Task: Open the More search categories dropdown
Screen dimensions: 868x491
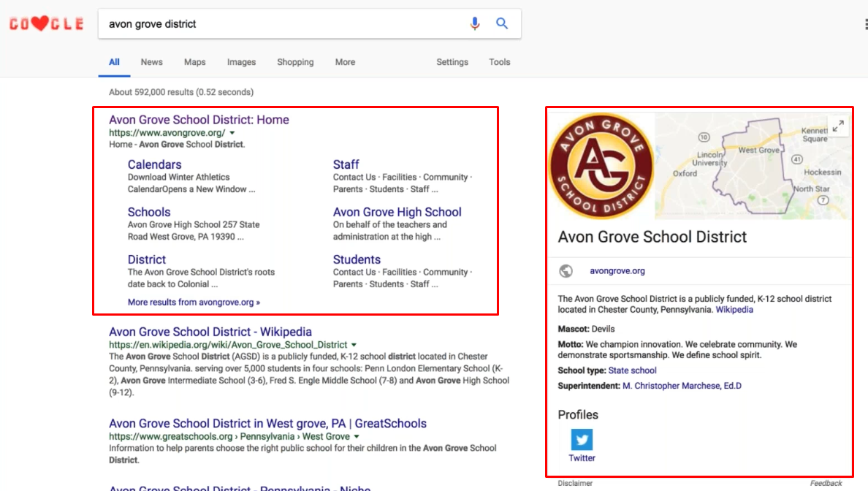Action: coord(345,62)
